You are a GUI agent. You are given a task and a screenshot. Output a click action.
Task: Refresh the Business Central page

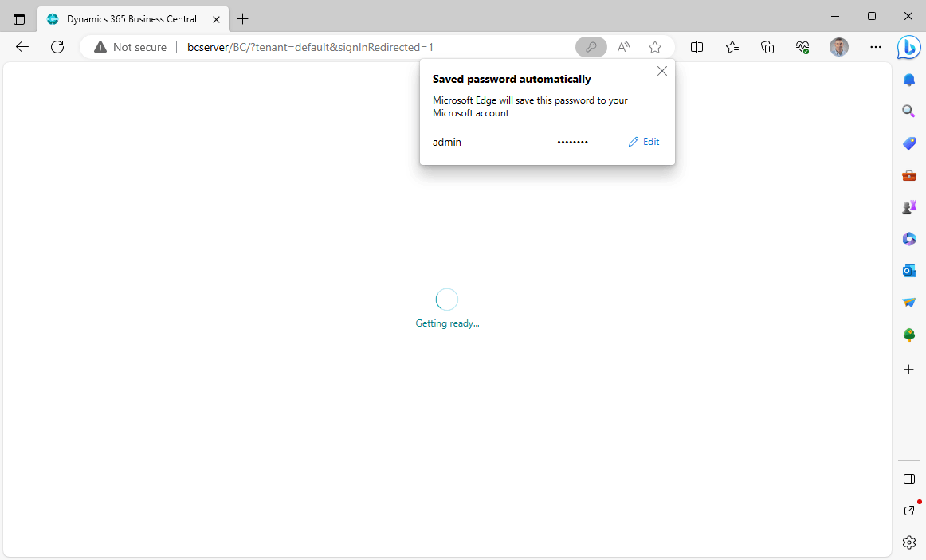click(57, 47)
